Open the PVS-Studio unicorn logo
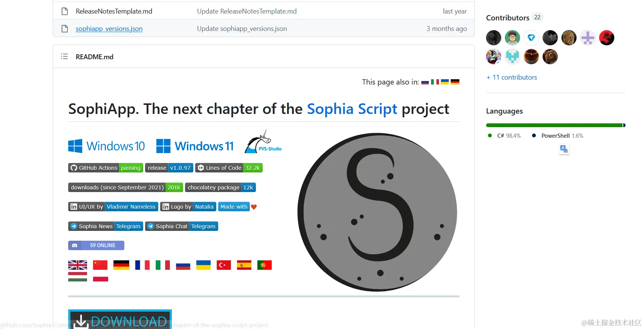 pyautogui.click(x=263, y=142)
